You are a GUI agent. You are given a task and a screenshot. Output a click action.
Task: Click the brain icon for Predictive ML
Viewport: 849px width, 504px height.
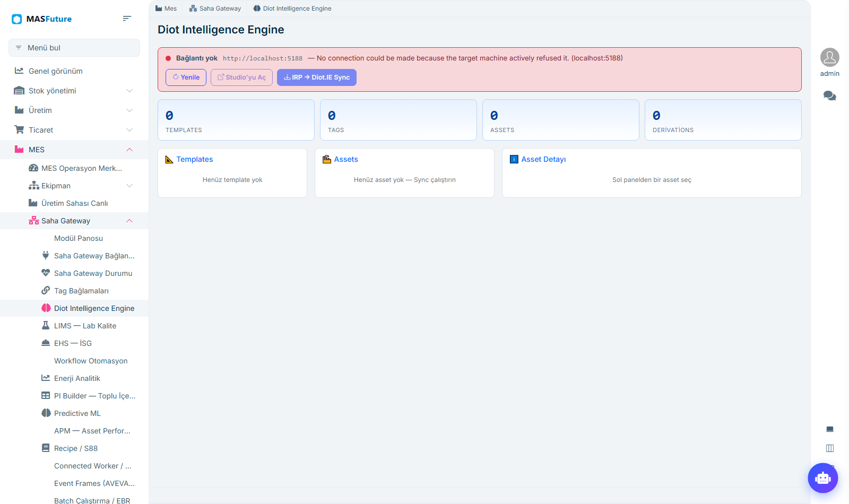click(x=46, y=413)
